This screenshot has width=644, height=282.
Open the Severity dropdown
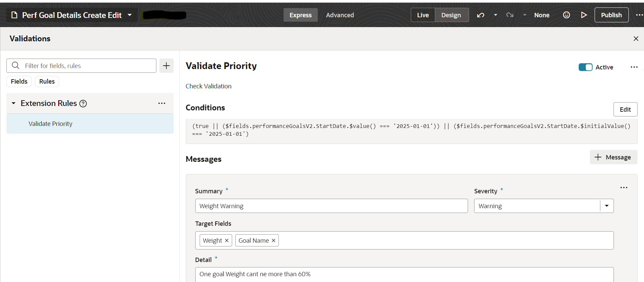[x=607, y=206]
